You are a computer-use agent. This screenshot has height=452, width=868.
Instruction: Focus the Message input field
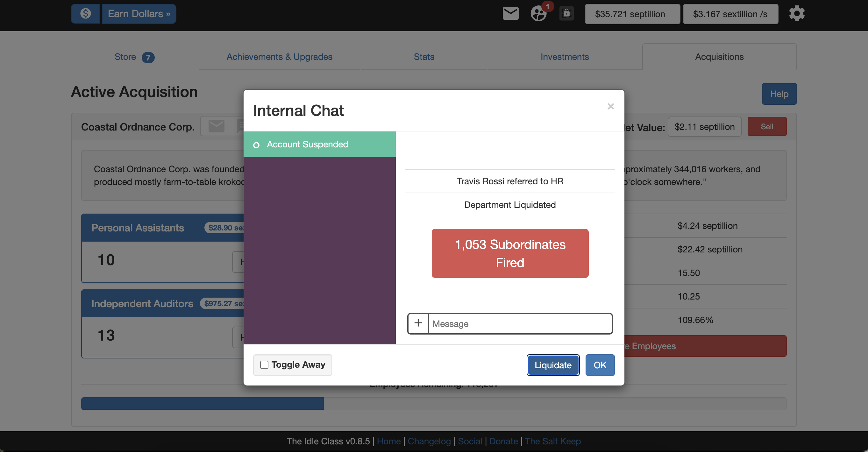520,323
